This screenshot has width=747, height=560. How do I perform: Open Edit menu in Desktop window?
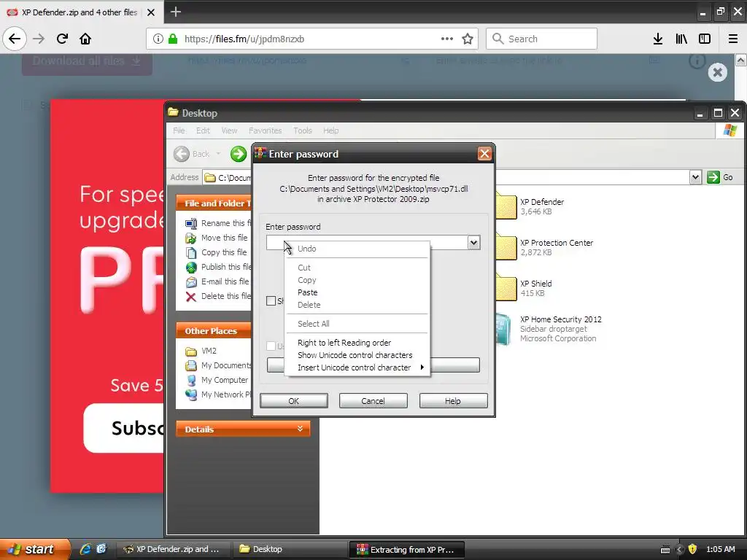203,131
